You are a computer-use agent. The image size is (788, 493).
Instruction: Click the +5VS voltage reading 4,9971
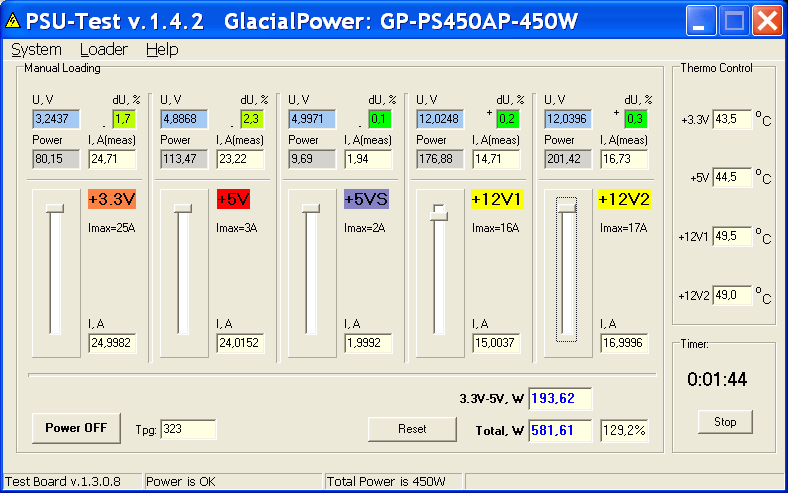click(x=312, y=119)
